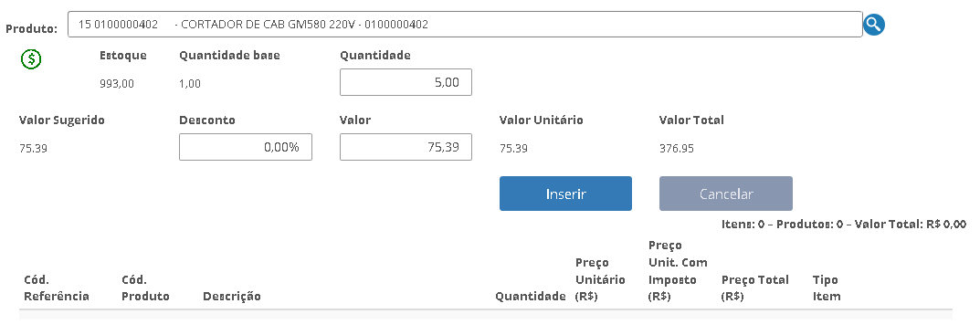Image resolution: width=980 pixels, height=335 pixels.
Task: Click the blue Inserir button
Action: tap(565, 194)
